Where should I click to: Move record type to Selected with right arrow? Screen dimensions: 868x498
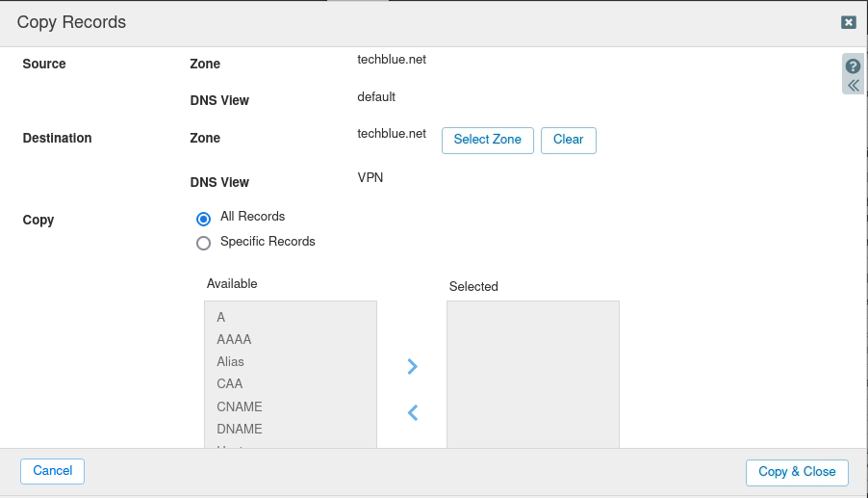413,366
